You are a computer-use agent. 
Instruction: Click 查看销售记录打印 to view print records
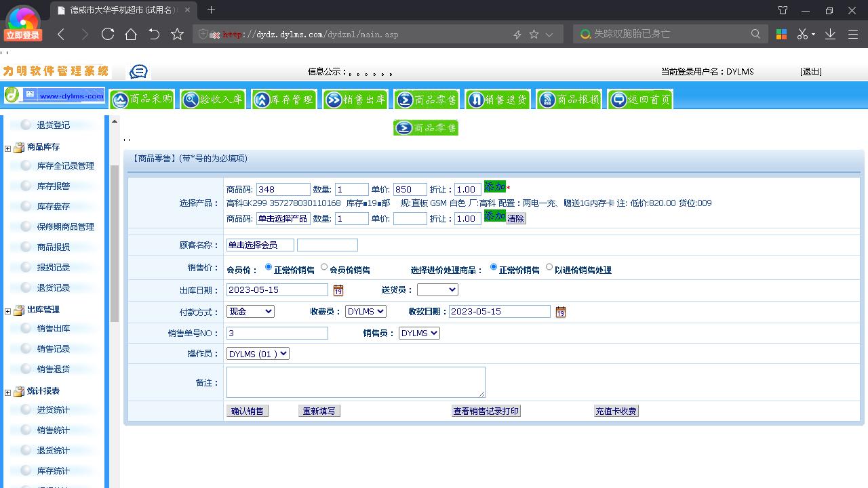pyautogui.click(x=486, y=410)
